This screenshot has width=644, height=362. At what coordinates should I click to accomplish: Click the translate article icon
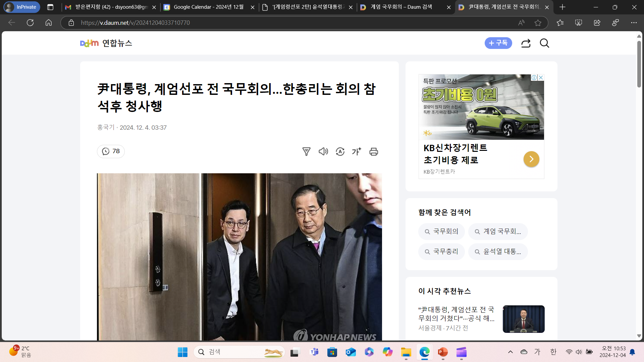pos(340,152)
